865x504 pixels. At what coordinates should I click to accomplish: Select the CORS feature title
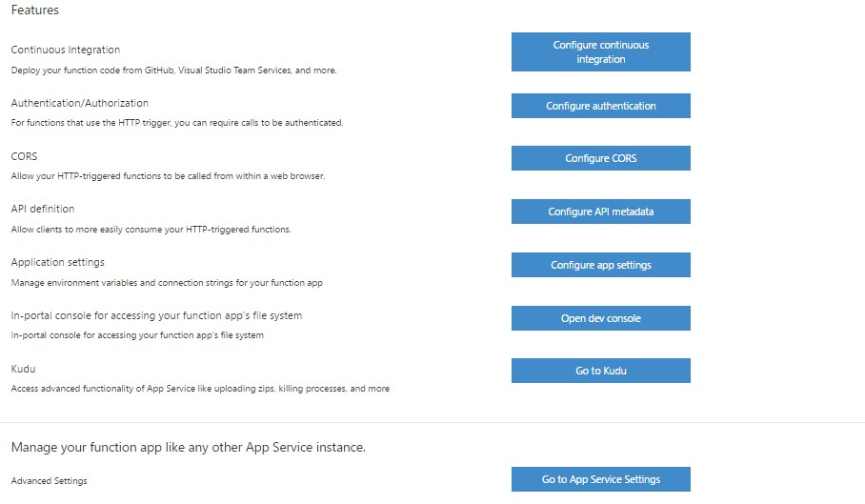click(x=24, y=156)
